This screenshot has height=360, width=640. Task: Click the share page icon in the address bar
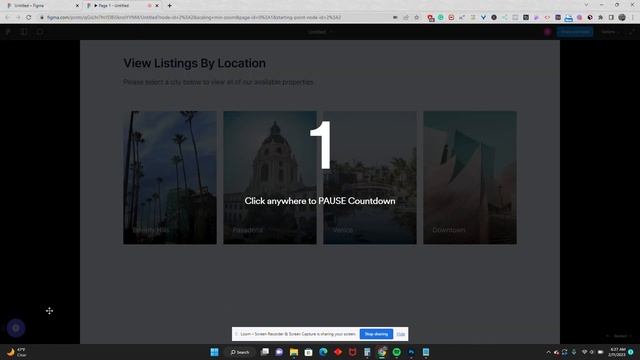tap(406, 18)
